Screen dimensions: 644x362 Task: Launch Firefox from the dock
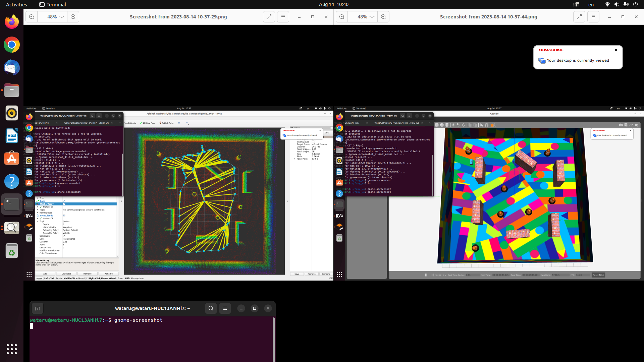(12, 22)
